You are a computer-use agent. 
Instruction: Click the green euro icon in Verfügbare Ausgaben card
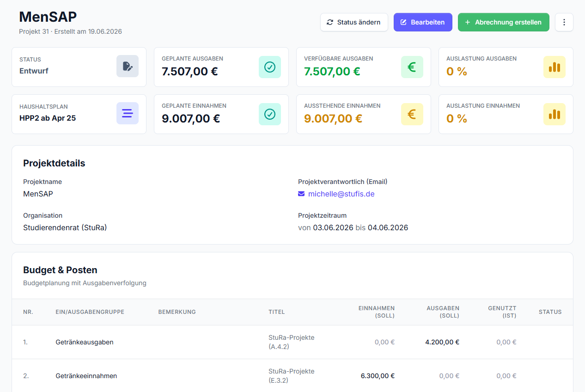click(x=412, y=67)
